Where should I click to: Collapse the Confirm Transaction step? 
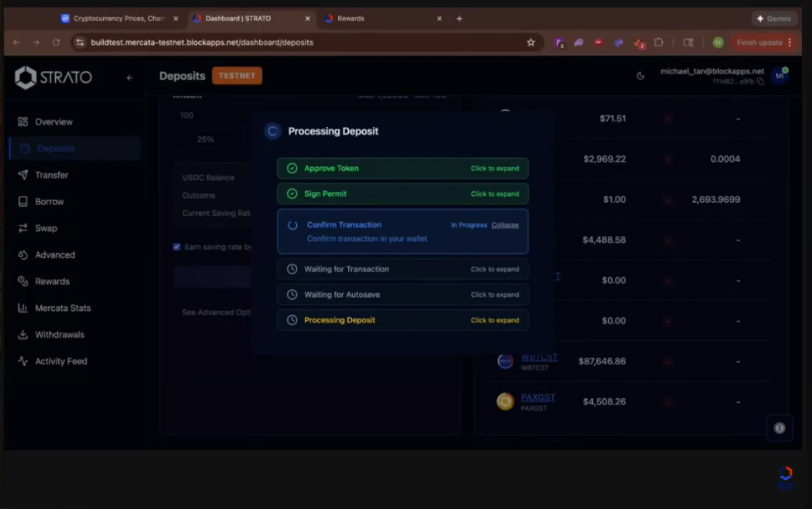[x=504, y=225]
